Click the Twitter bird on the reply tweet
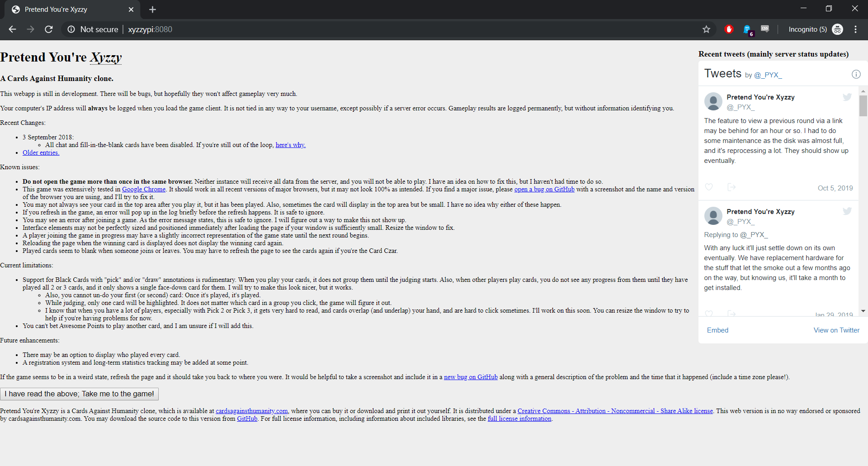Viewport: 868px width, 466px height. [847, 211]
